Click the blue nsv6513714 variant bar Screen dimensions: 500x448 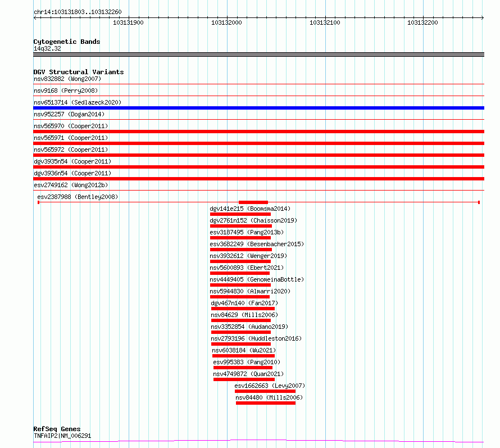tap(258, 108)
